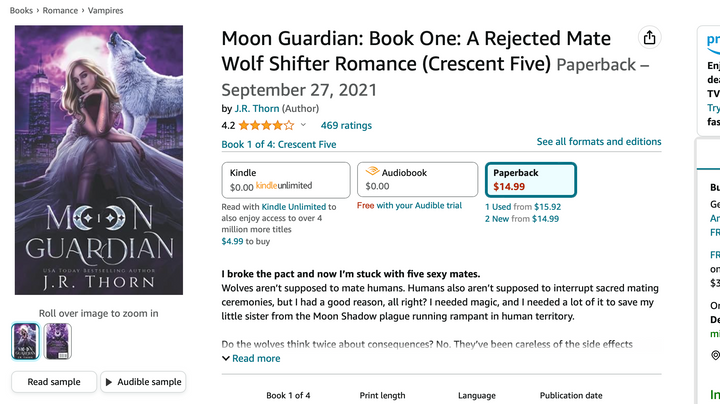
Task: Click the Read sample button
Action: 52,382
